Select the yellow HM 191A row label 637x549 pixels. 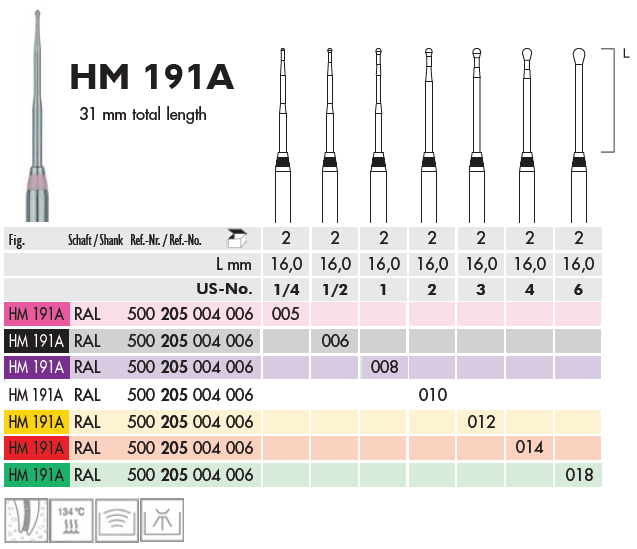click(35, 421)
